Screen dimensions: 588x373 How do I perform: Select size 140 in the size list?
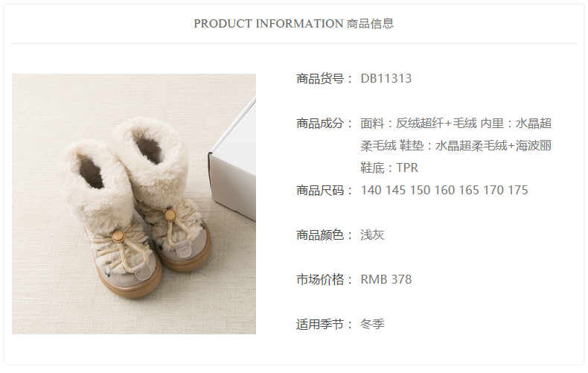coord(371,191)
